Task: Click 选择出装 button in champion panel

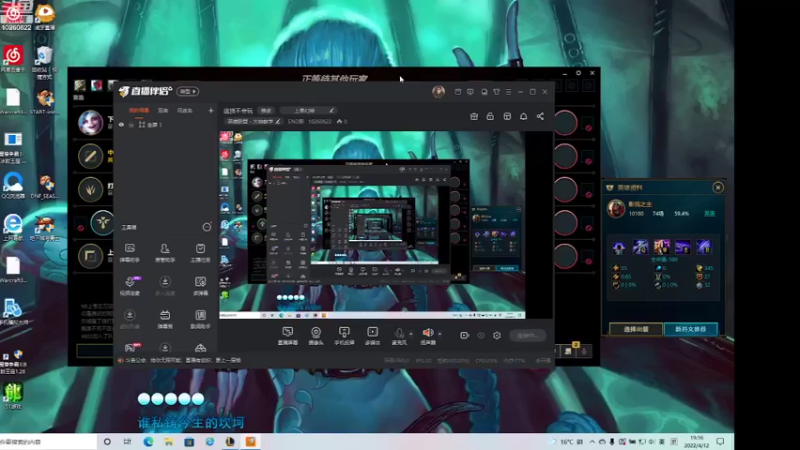Action: pyautogui.click(x=636, y=329)
